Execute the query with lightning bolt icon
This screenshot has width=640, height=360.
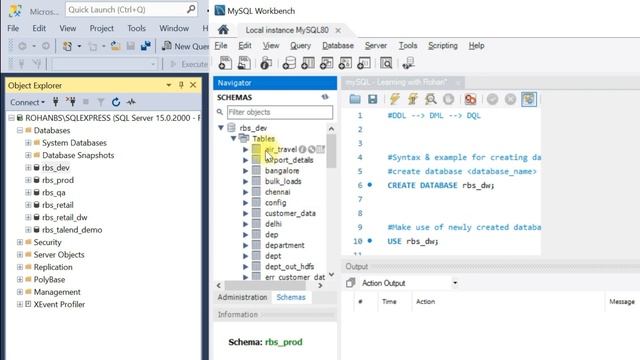tap(394, 99)
